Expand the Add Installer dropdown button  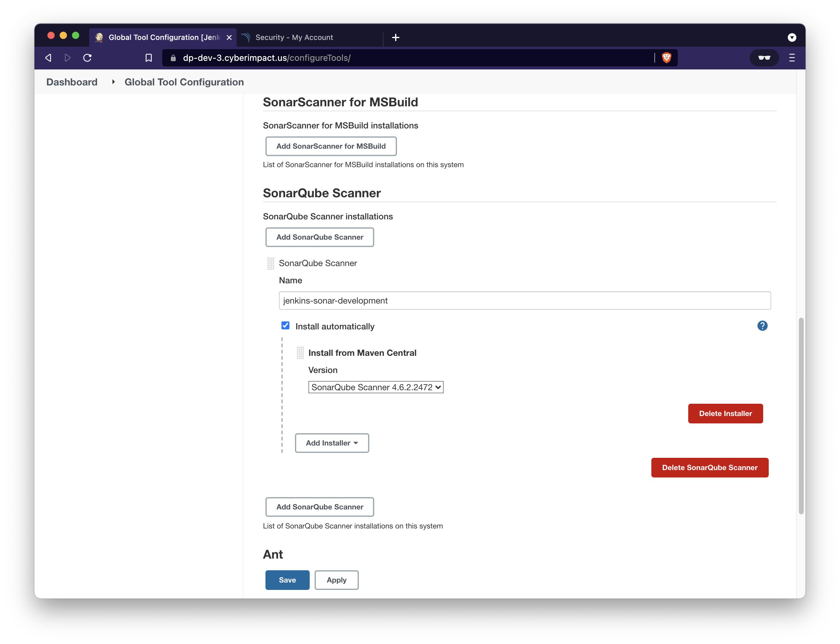332,443
